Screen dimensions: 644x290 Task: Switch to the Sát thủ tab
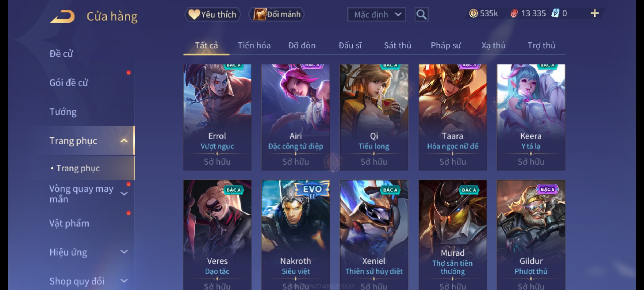click(x=397, y=45)
